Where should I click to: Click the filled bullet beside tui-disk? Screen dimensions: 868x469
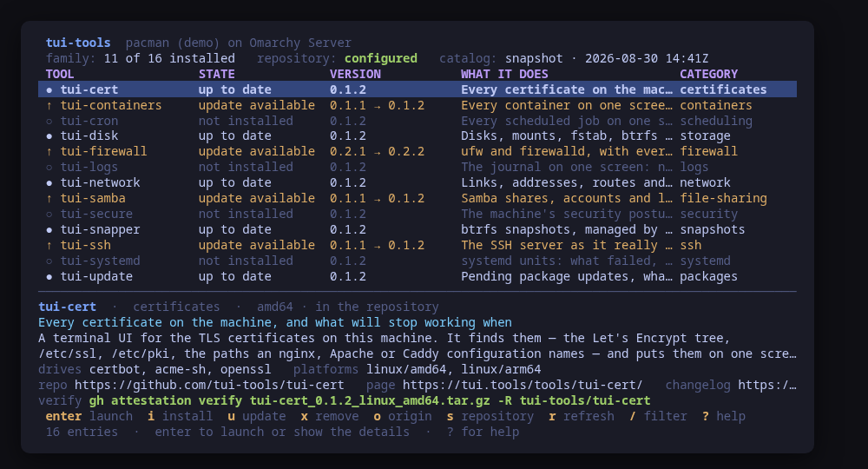[49, 136]
